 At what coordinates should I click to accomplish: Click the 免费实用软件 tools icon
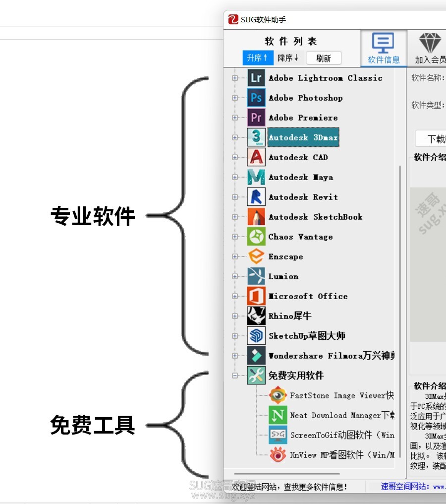click(x=256, y=376)
